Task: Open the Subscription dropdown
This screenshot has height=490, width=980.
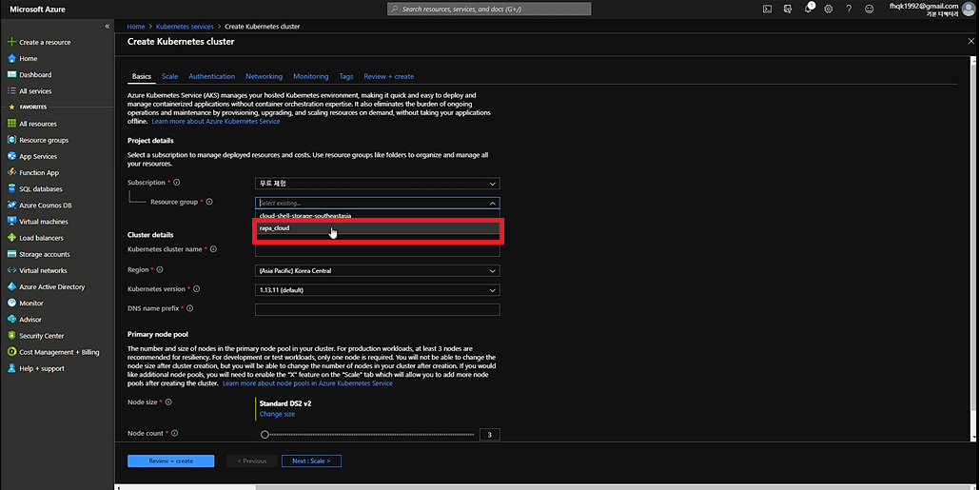Action: (378, 184)
